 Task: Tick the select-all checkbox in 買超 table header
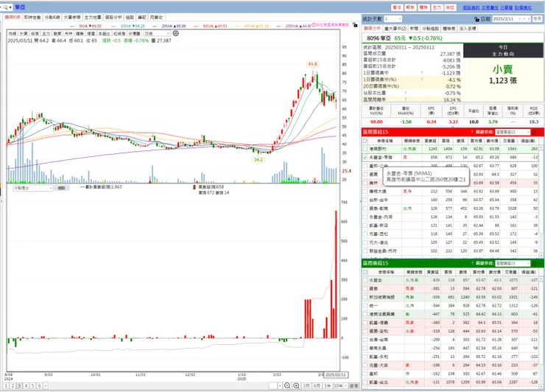click(x=365, y=141)
